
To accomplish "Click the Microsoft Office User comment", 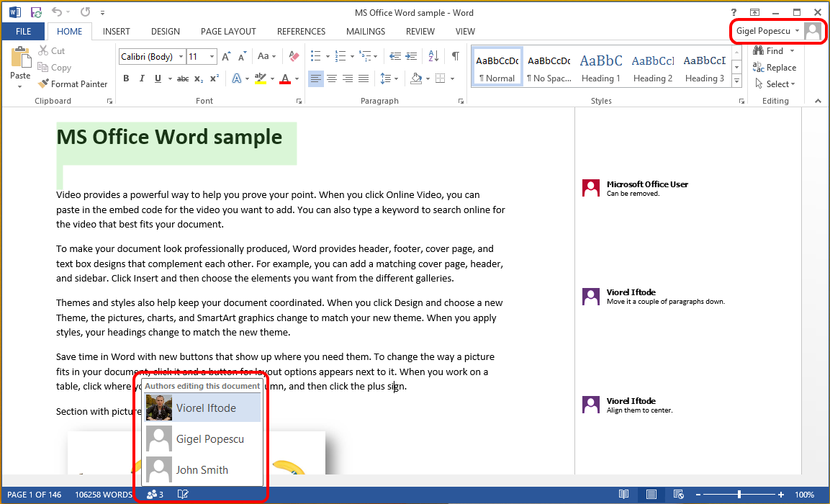I will pos(635,188).
